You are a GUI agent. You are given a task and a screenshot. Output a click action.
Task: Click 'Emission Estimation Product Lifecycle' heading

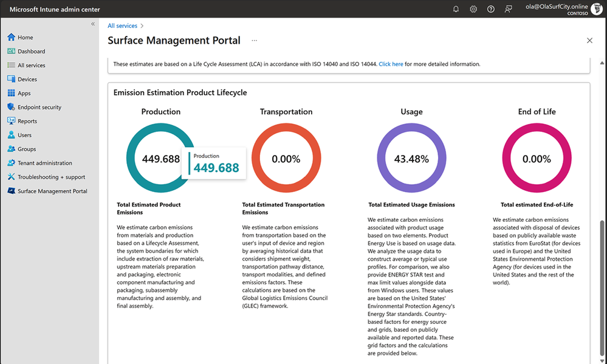click(x=180, y=92)
